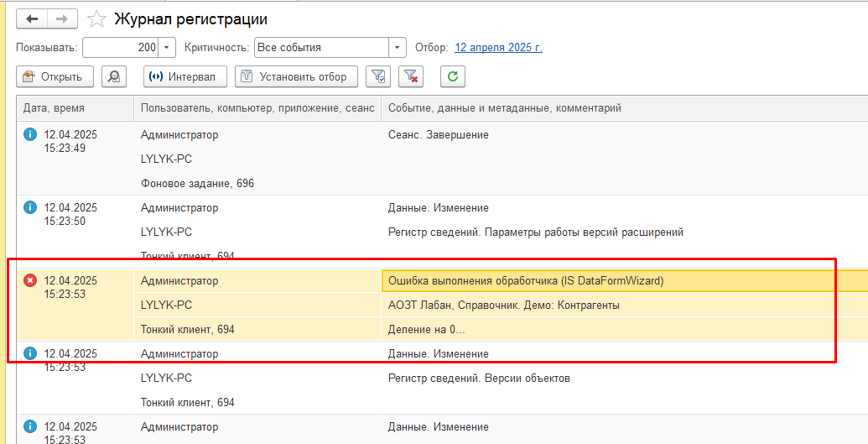Open the 12 апреля 2025 г. filter link

coord(498,48)
